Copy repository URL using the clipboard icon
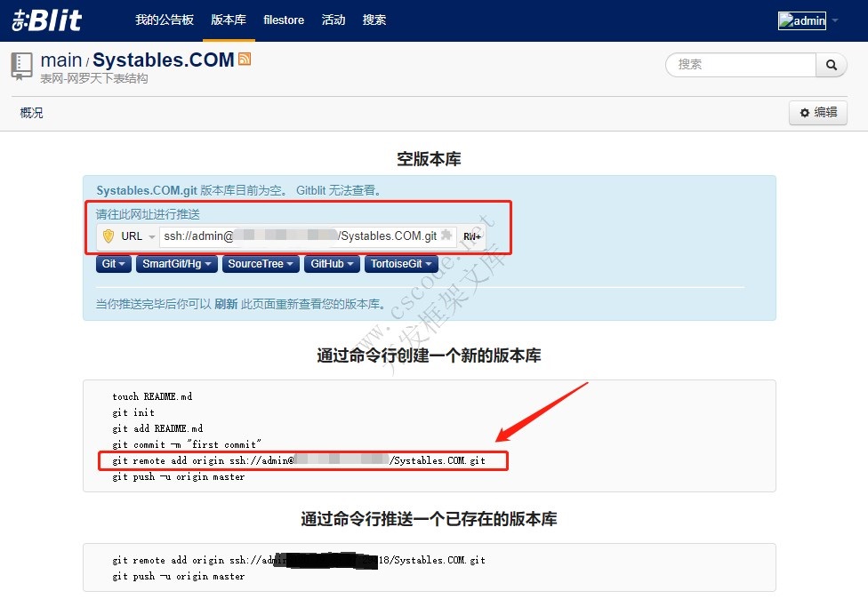 click(x=446, y=235)
